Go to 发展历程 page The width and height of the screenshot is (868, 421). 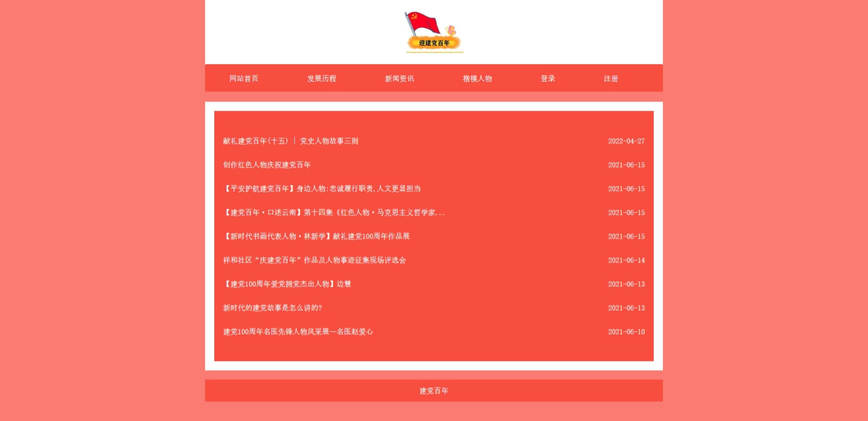[322, 79]
